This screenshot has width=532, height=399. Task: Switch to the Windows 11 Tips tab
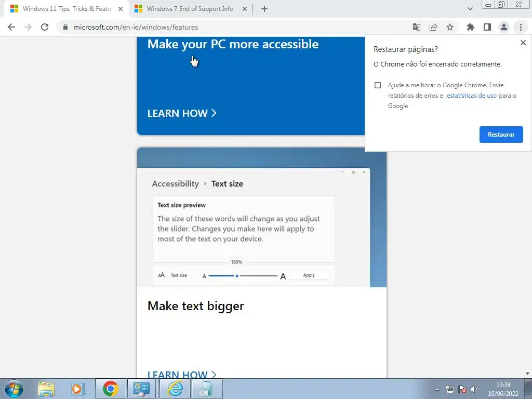pyautogui.click(x=66, y=9)
